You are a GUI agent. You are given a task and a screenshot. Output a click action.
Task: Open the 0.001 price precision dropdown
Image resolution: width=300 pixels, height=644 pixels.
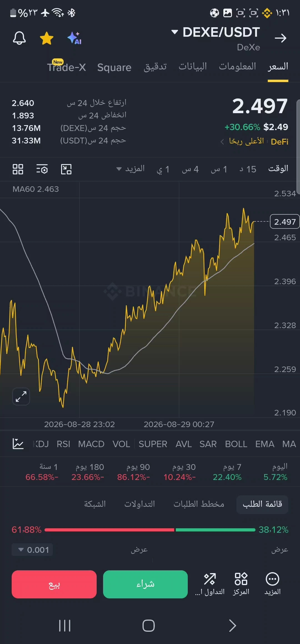coord(32,550)
